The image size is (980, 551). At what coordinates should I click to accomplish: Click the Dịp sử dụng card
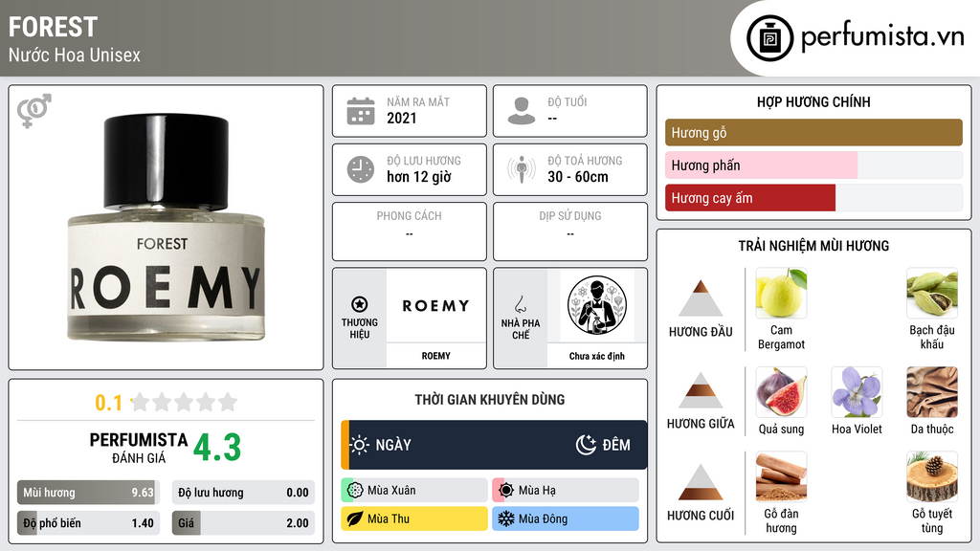(570, 231)
